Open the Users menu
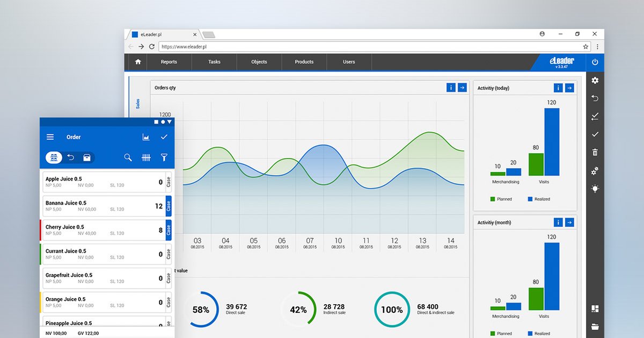Image resolution: width=644 pixels, height=338 pixels. pos(349,62)
